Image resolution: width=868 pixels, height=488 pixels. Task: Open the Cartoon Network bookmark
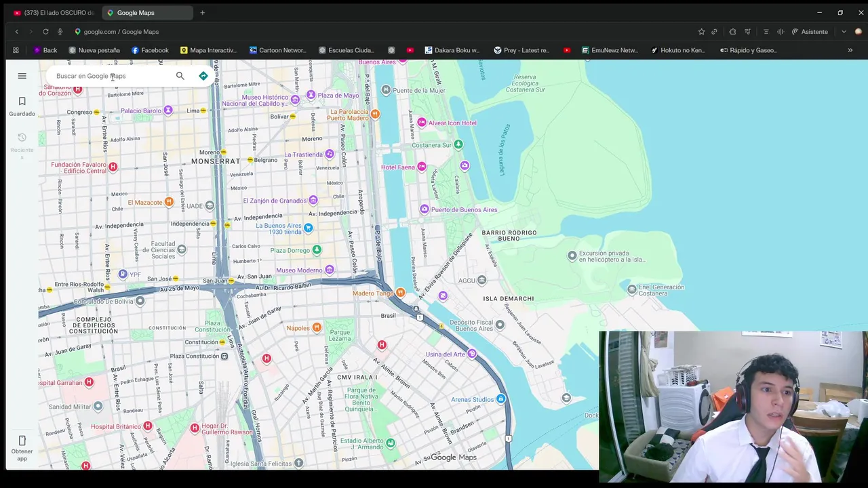(x=277, y=50)
